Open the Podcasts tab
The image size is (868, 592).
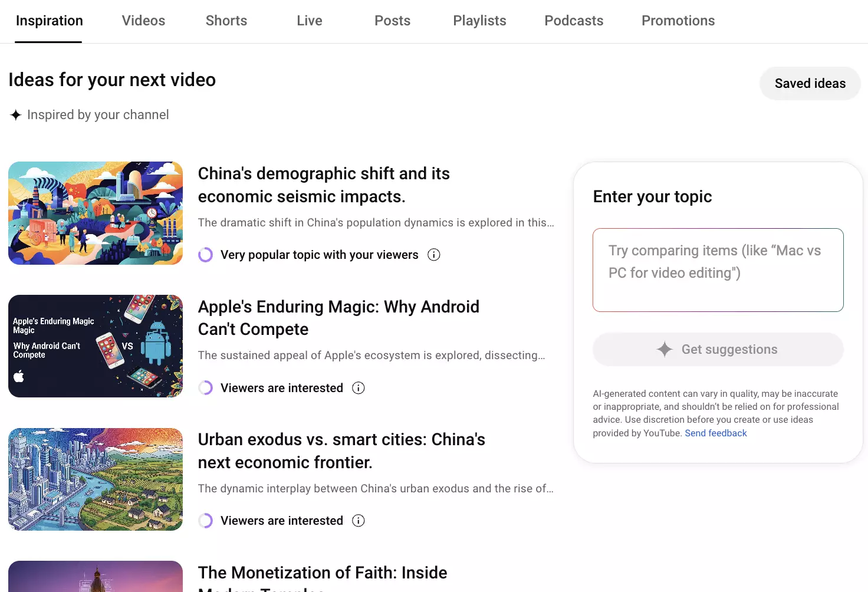click(574, 21)
